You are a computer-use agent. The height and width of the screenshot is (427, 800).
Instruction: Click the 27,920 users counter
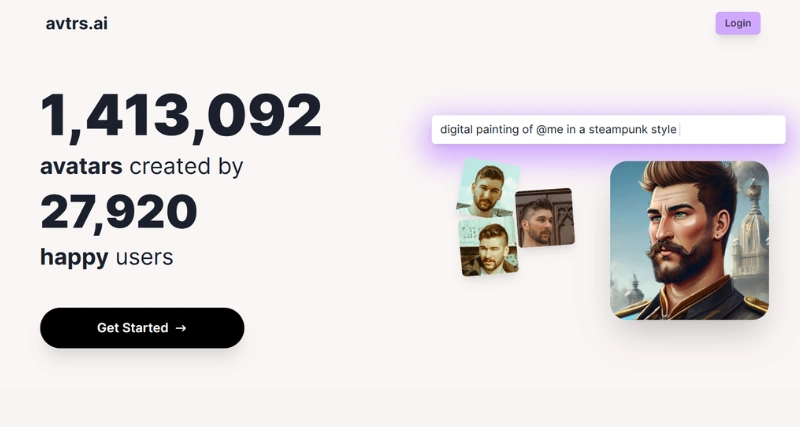coord(119,212)
